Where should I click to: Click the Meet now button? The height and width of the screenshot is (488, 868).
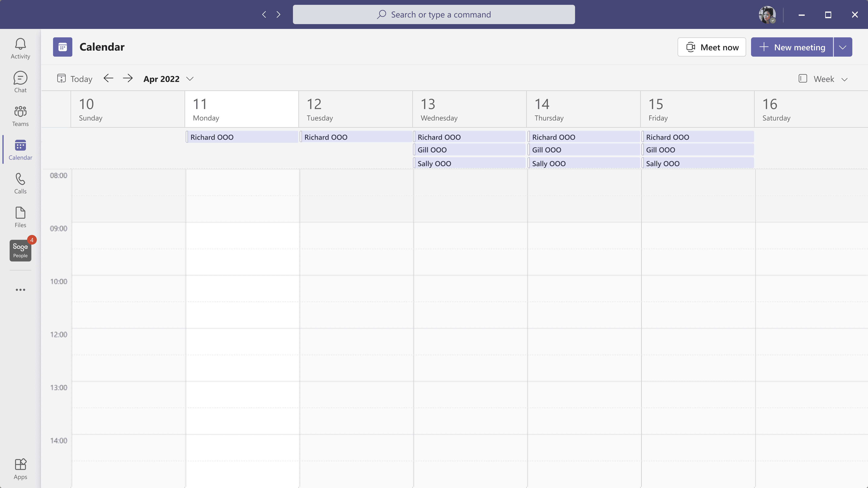[712, 47]
